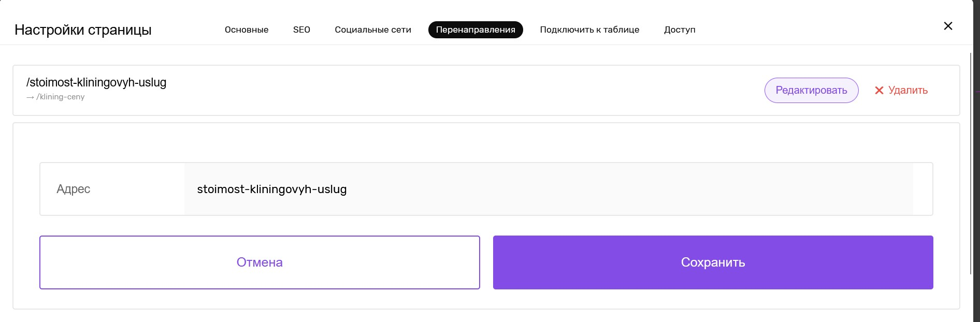980x322 pixels.
Task: Focus the address input field
Action: [x=549, y=189]
